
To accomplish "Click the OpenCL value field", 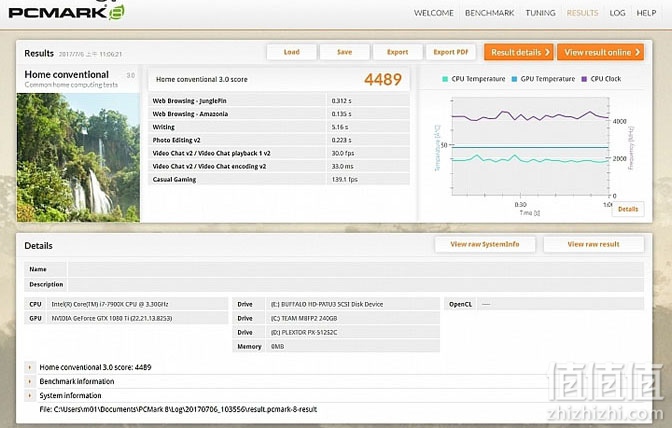I will (560, 304).
